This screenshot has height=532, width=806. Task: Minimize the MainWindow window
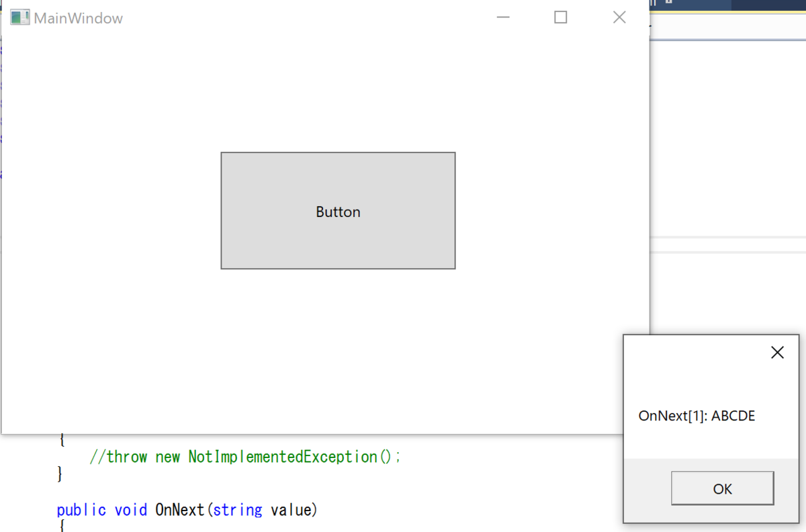503,17
